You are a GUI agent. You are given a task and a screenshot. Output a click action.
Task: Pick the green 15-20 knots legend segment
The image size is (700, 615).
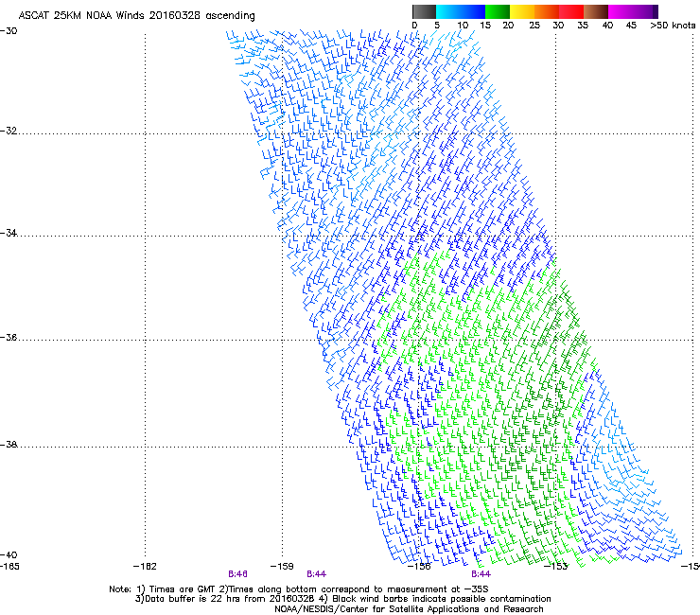click(x=498, y=11)
